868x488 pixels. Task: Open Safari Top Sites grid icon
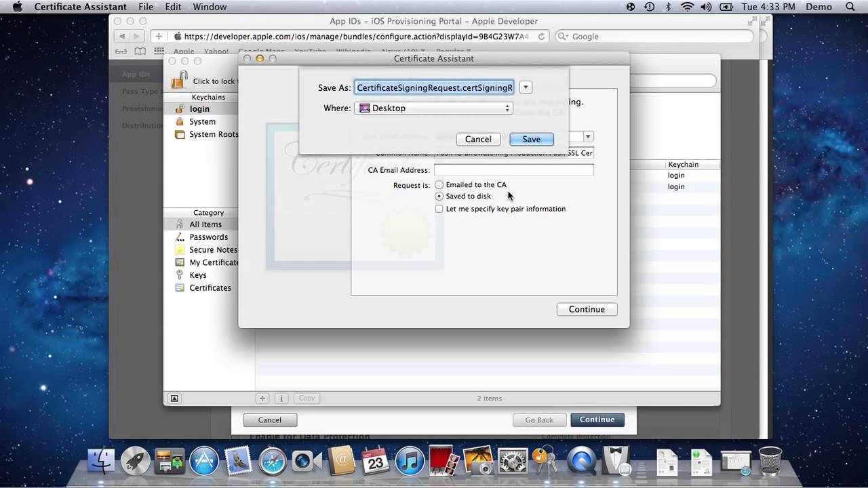pos(159,52)
